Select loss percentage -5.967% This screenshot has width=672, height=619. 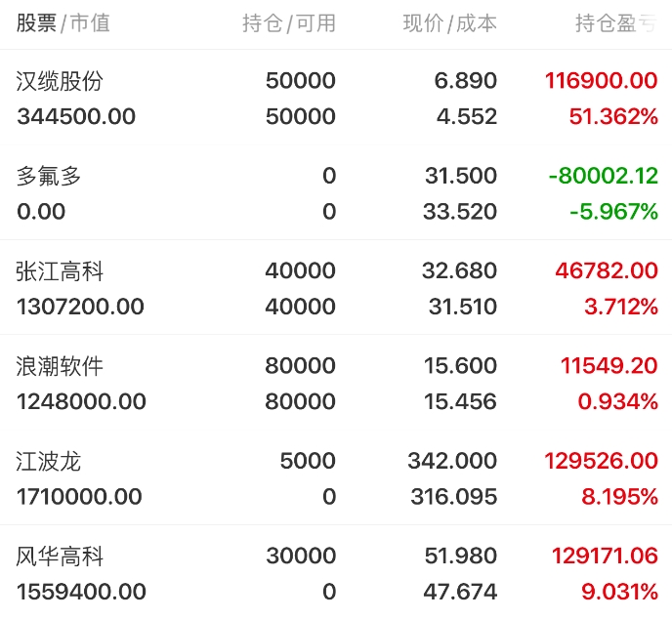[613, 212]
